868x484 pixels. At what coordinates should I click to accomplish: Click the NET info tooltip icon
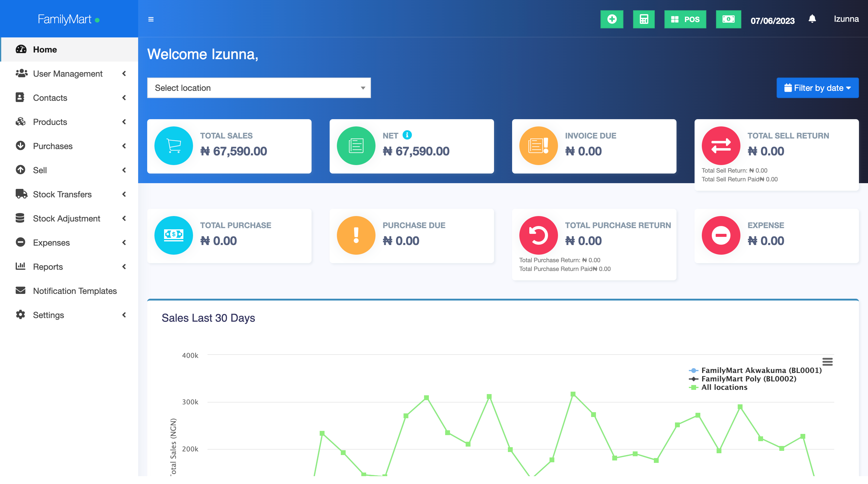[x=407, y=135]
